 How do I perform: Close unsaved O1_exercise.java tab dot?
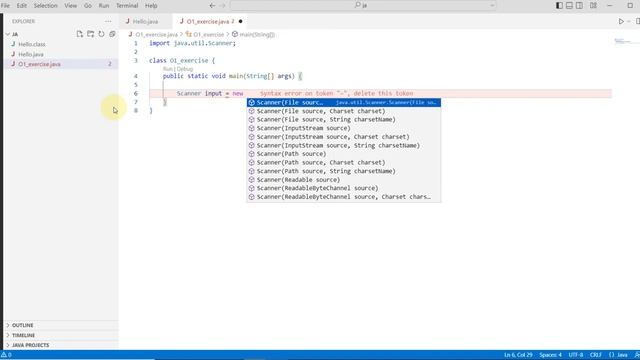click(240, 21)
